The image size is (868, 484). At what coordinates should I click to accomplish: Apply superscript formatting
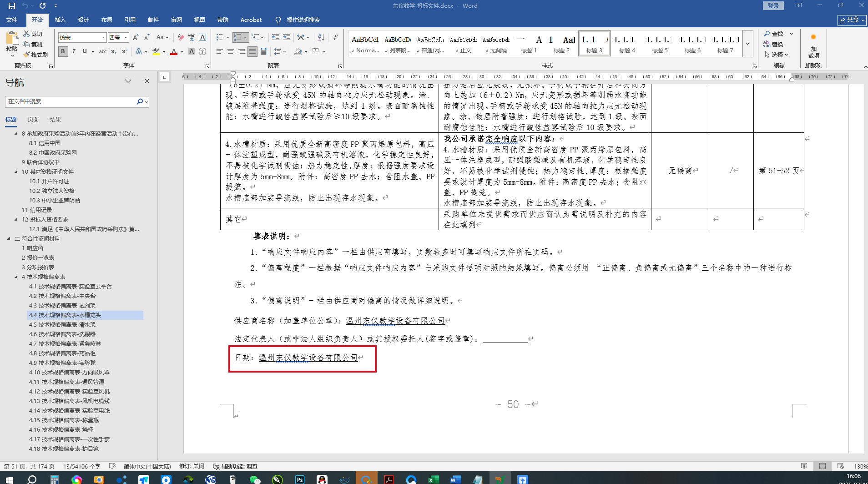(x=124, y=51)
